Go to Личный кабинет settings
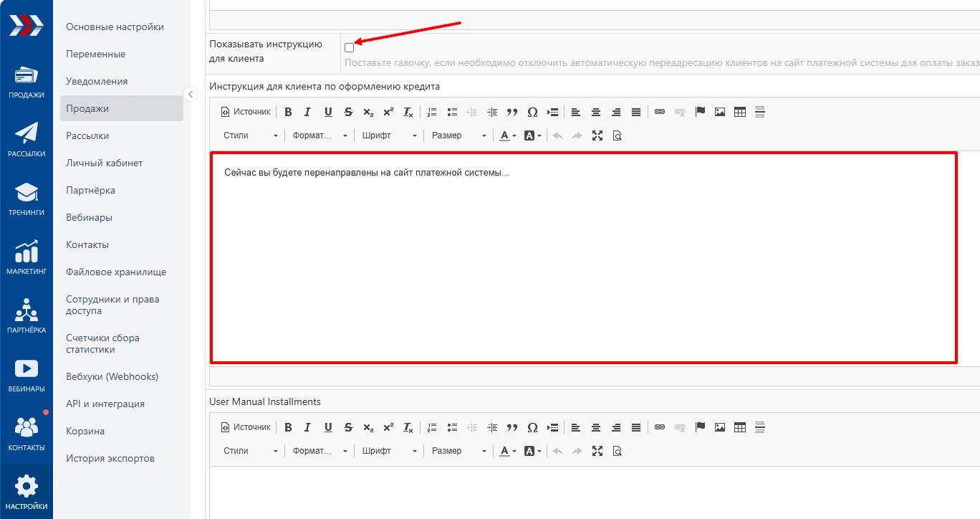The image size is (980, 519). pos(104,163)
